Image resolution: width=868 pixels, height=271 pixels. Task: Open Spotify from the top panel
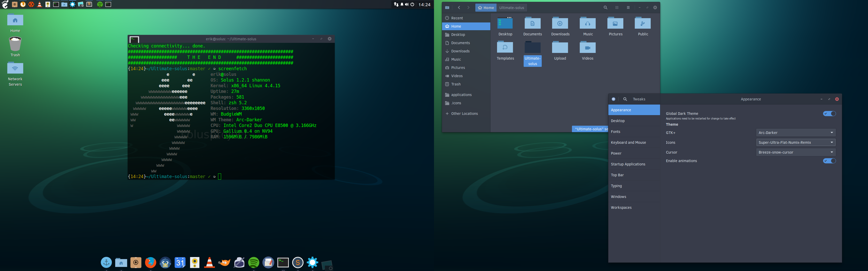pos(100,4)
